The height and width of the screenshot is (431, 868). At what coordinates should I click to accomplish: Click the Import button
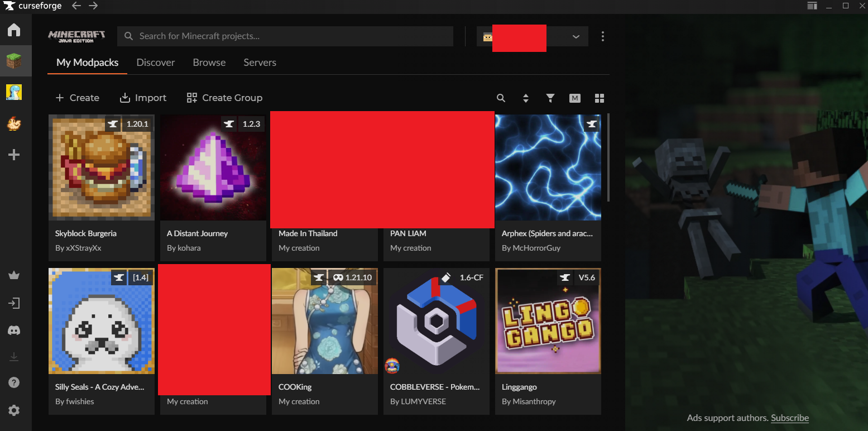143,98
